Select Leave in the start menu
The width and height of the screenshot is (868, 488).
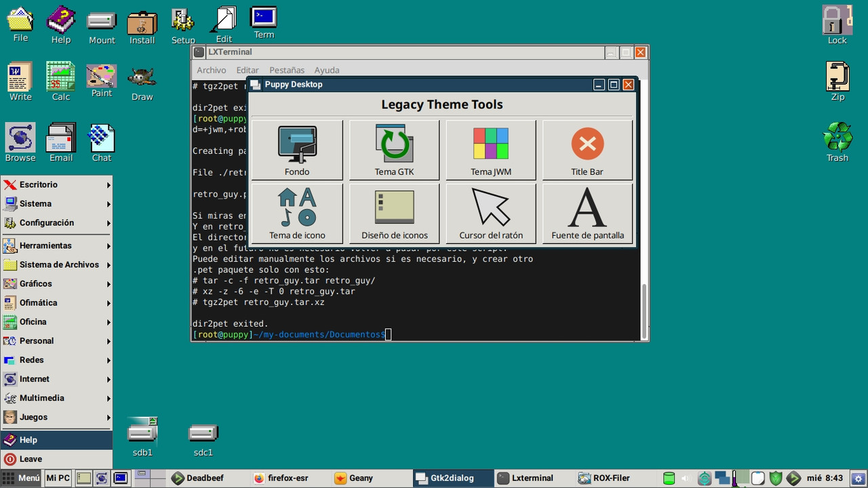(56, 458)
